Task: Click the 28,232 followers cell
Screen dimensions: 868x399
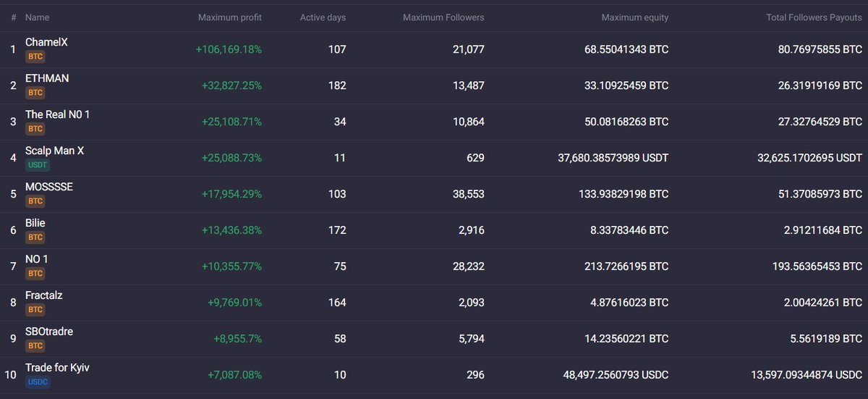Action: click(x=469, y=266)
